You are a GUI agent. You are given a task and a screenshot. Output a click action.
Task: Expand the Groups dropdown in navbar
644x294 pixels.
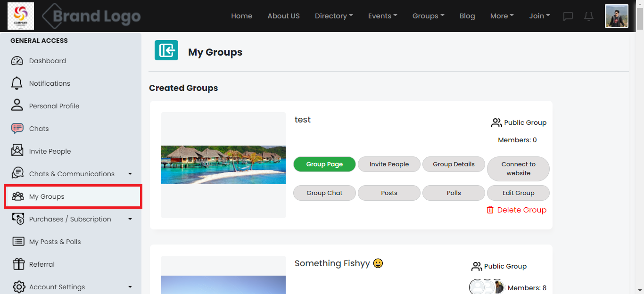click(428, 16)
